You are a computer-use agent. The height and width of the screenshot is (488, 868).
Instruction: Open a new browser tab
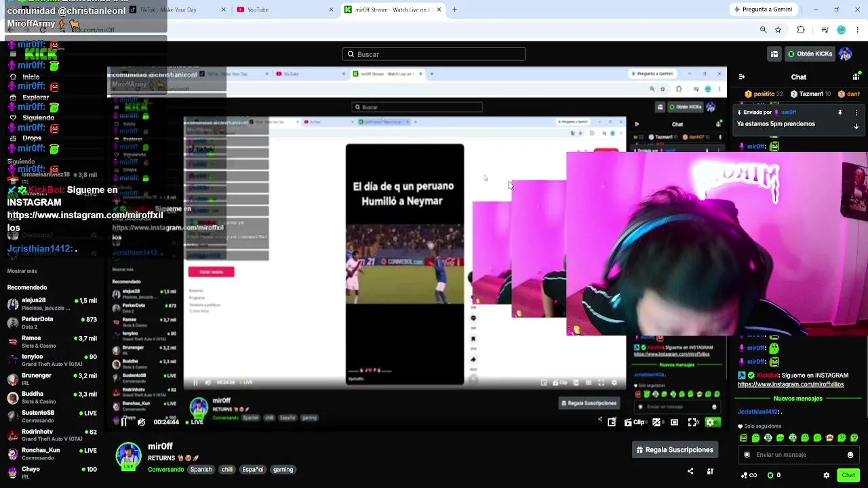tap(454, 9)
